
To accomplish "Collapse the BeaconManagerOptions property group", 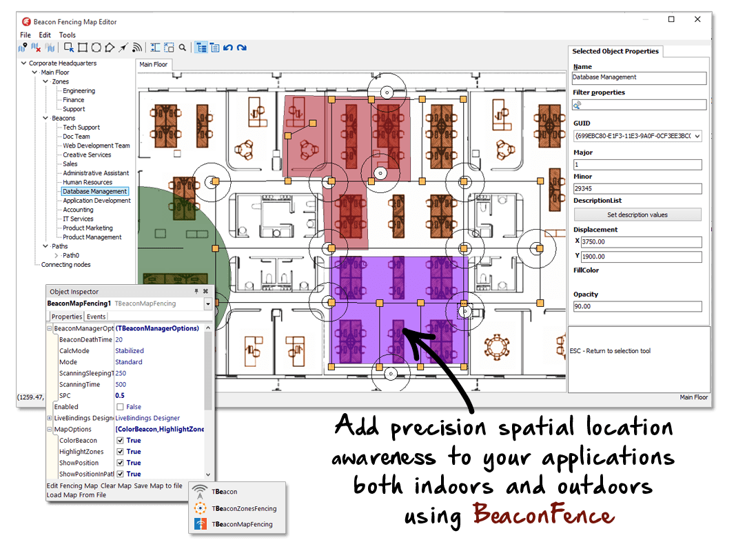I will tap(49, 328).
